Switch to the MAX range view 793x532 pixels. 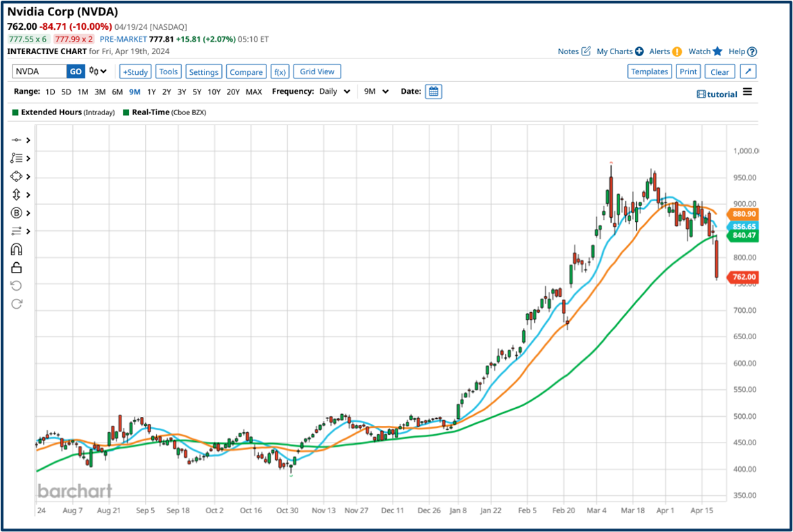[253, 91]
